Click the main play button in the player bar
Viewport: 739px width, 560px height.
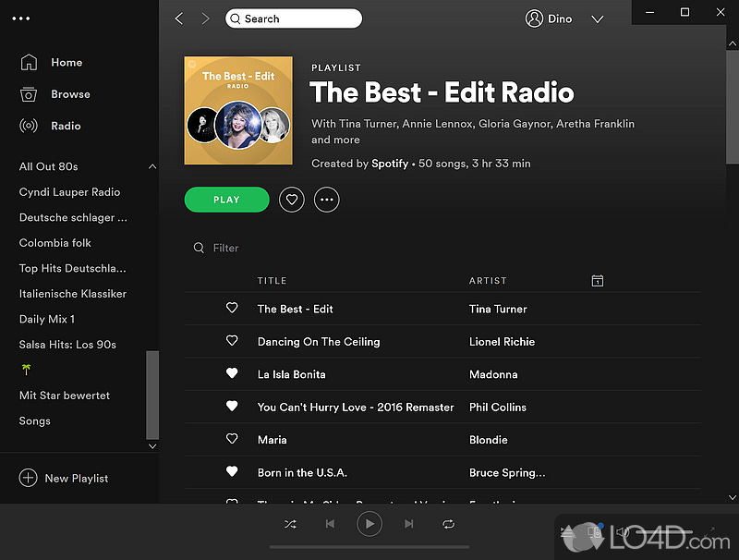[369, 524]
